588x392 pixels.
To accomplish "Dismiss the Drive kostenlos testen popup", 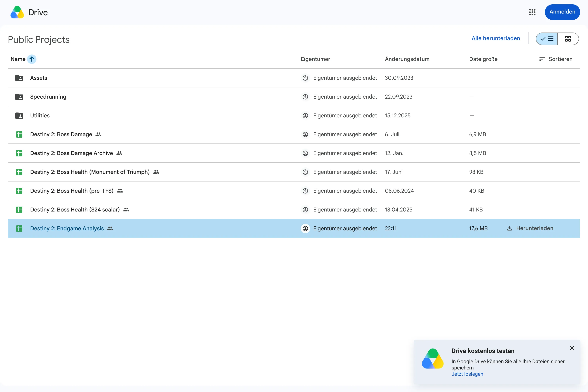I will tap(572, 348).
